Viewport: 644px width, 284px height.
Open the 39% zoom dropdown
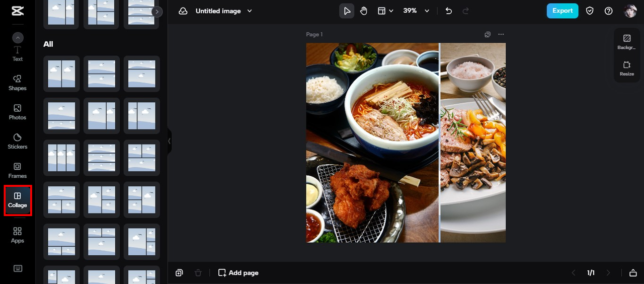tap(416, 11)
